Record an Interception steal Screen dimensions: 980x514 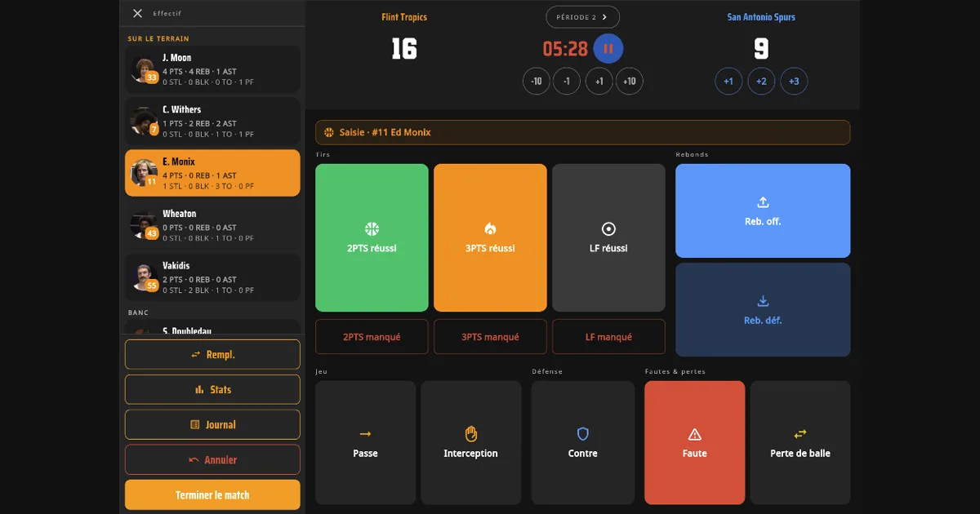click(x=470, y=443)
